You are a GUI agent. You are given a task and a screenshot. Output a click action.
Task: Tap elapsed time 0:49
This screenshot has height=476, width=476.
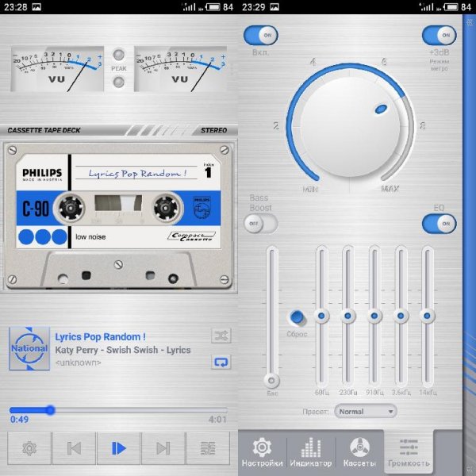coord(19,420)
